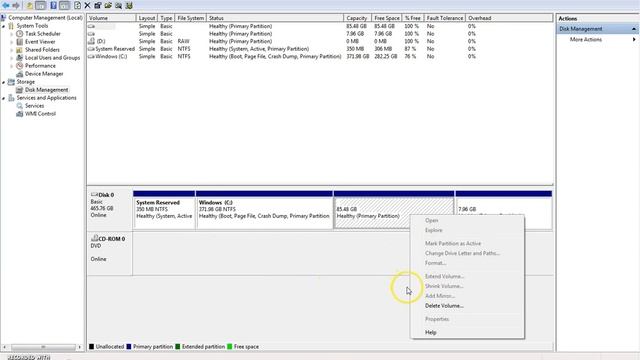The height and width of the screenshot is (360, 640).
Task: Expand the Task Scheduler node arrow
Action: (12, 34)
